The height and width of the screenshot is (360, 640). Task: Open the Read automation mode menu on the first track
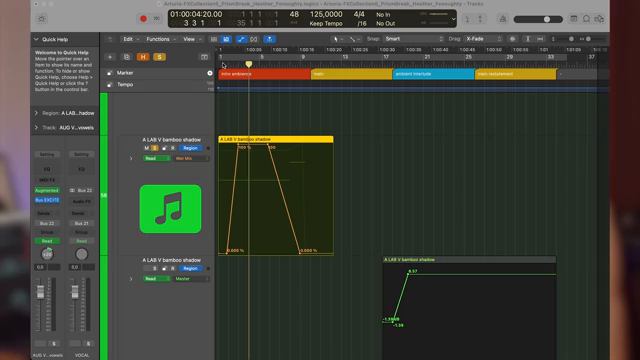[156, 158]
